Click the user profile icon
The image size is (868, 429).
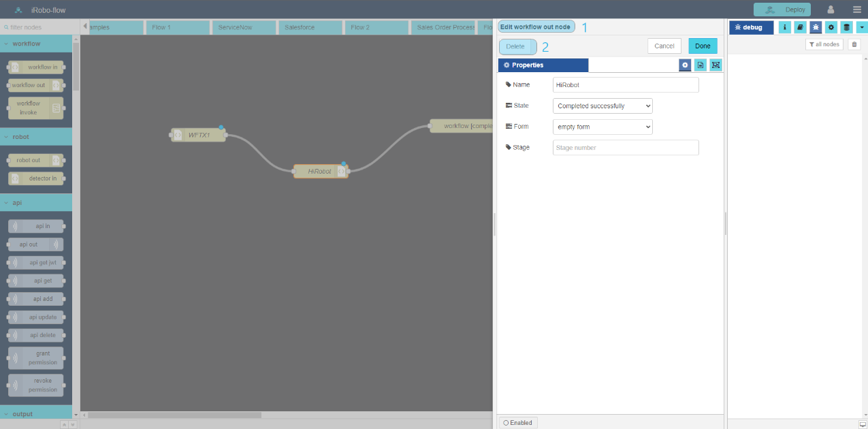[x=831, y=10]
